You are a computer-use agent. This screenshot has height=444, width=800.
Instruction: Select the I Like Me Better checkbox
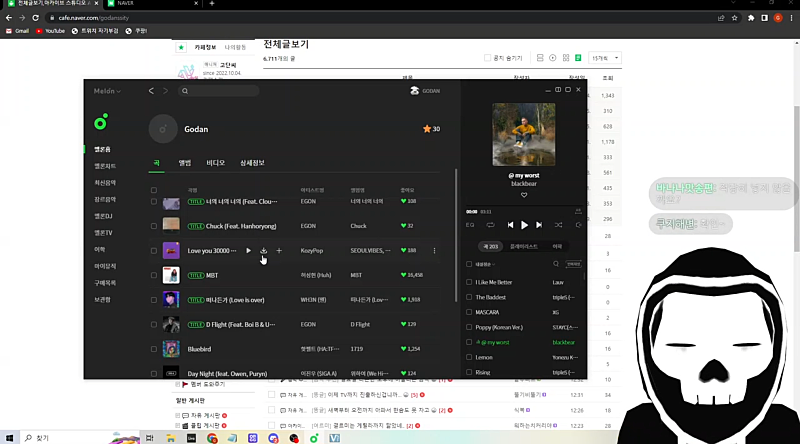pos(469,283)
